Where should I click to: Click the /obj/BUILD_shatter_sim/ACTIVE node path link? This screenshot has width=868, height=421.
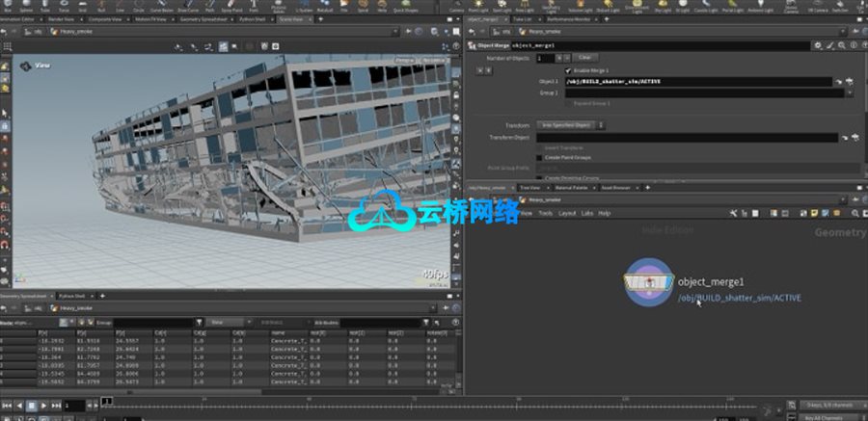739,298
